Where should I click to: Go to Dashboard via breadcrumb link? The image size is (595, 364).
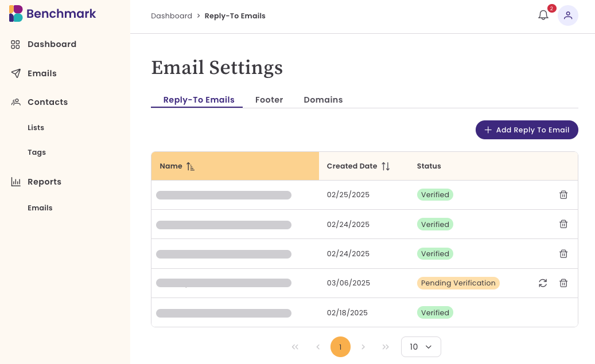click(172, 16)
